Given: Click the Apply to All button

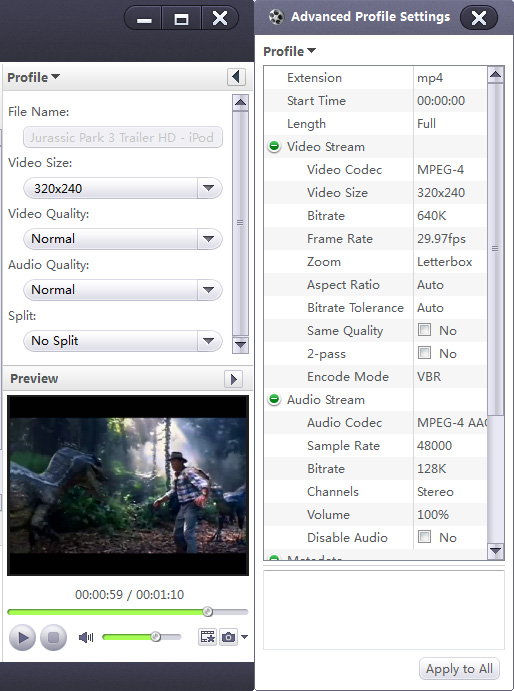Looking at the screenshot, I should pyautogui.click(x=459, y=669).
